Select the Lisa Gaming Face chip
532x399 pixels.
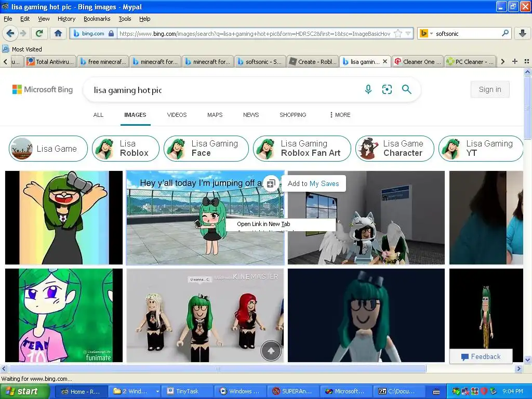206,149
